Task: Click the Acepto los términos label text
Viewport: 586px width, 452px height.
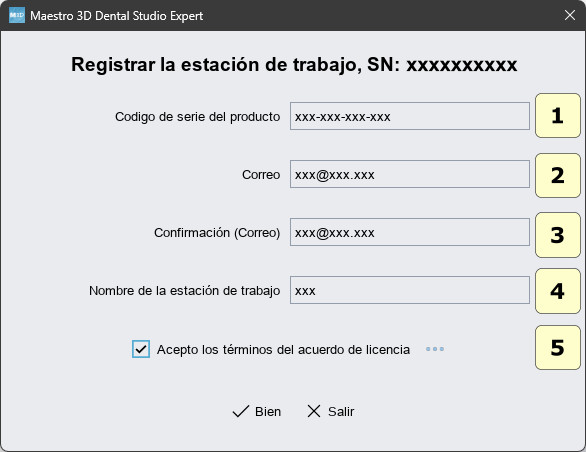Action: pyautogui.click(x=283, y=350)
